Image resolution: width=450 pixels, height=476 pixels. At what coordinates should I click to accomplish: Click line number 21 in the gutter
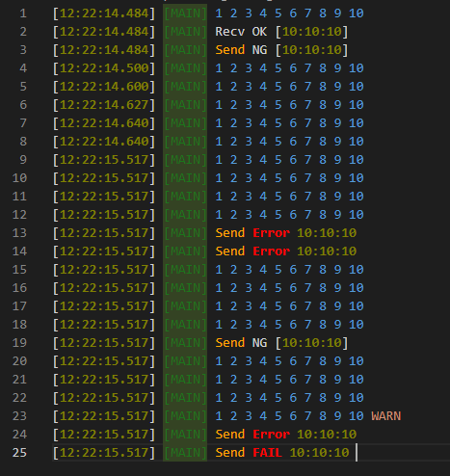19,380
